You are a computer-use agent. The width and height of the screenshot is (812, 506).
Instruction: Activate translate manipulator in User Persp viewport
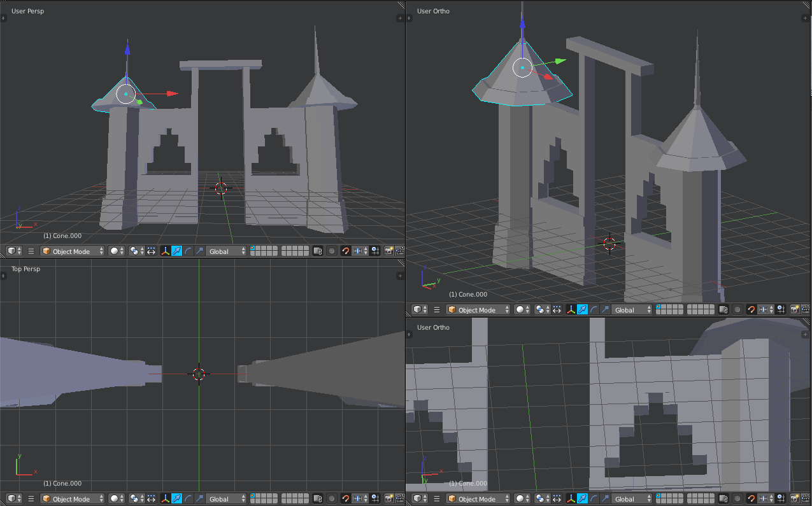tap(176, 251)
